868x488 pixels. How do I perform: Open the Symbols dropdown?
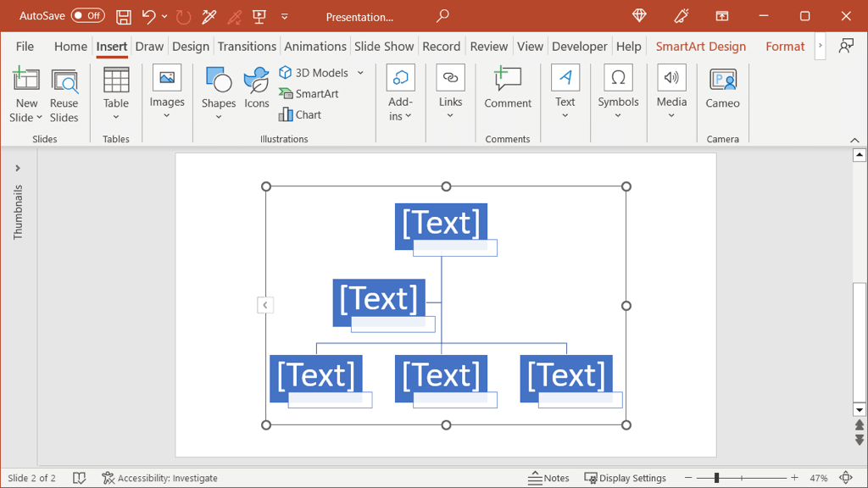coord(618,116)
